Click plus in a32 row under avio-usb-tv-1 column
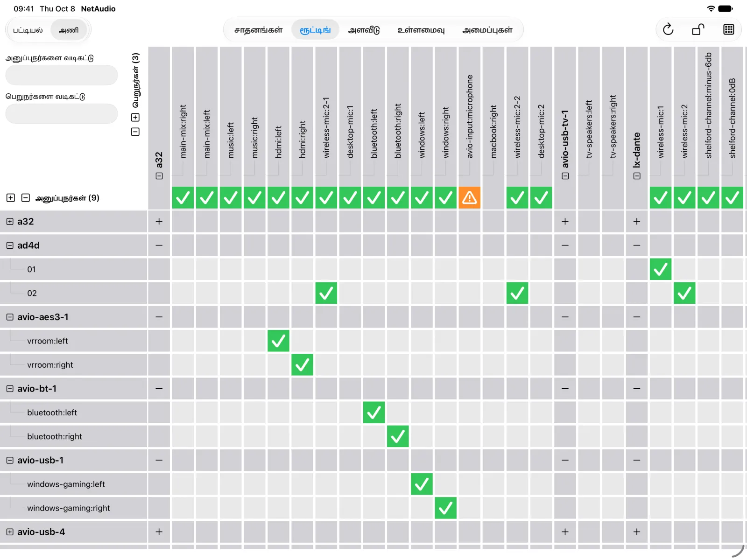Screen dimensions: 747x560 coord(565,221)
